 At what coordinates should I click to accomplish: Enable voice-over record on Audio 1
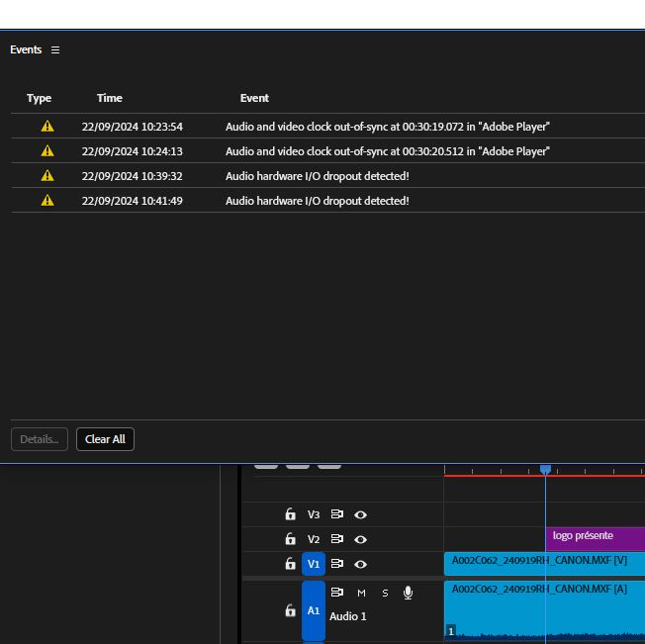408,593
